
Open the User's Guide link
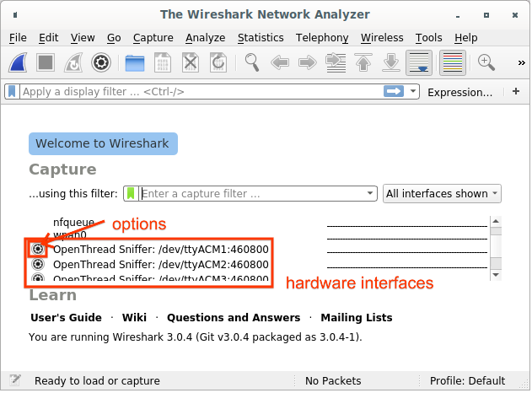coord(66,318)
